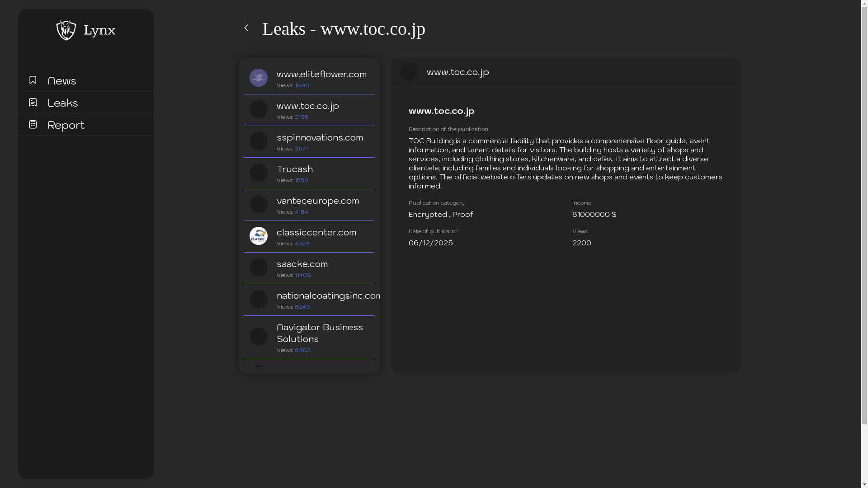This screenshot has height=488, width=868.
Task: Click the eliteflower.com avatar icon
Action: 259,78
